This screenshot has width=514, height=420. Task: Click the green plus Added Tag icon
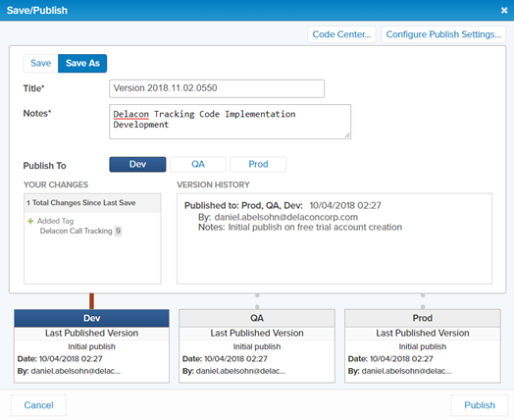point(30,221)
